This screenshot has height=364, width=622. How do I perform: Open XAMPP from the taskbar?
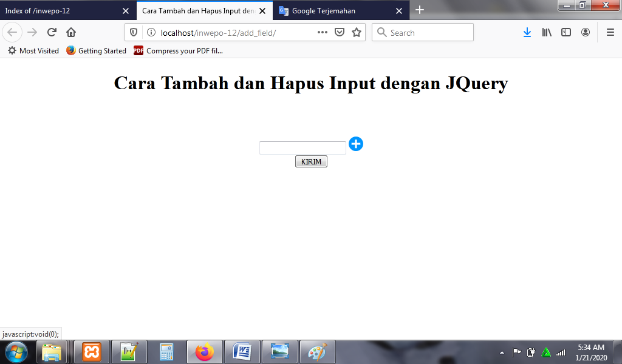(x=92, y=352)
